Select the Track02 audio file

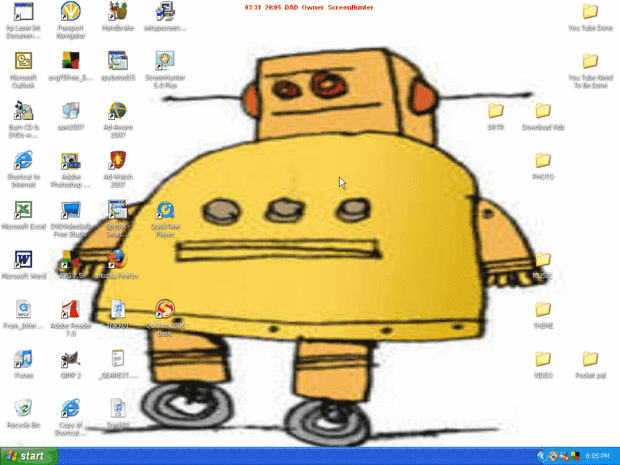pos(118,409)
